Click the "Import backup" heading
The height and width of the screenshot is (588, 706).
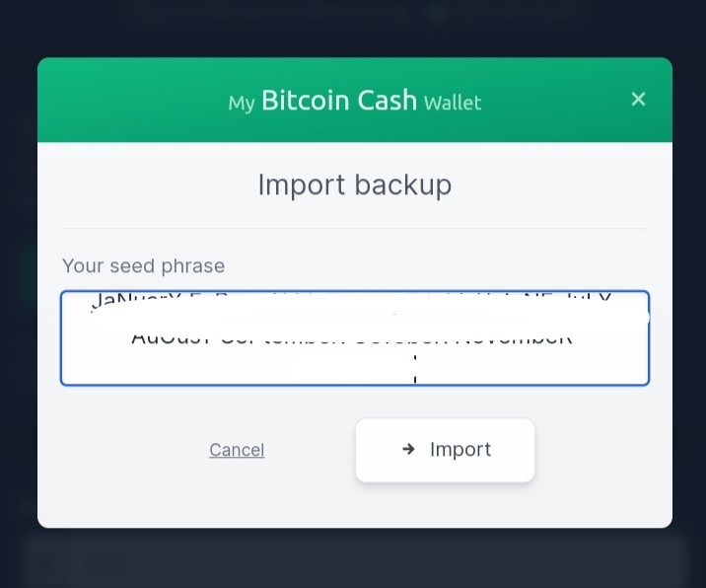pos(355,184)
